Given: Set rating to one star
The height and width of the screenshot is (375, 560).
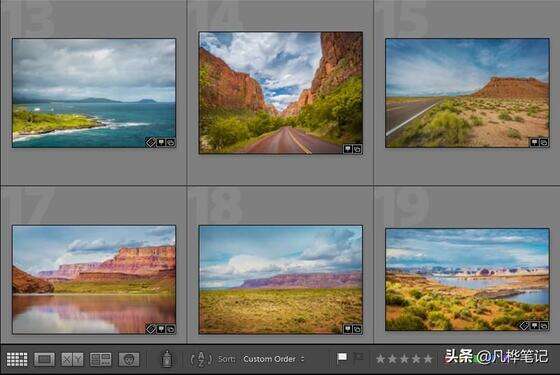Looking at the screenshot, I should click(x=381, y=359).
